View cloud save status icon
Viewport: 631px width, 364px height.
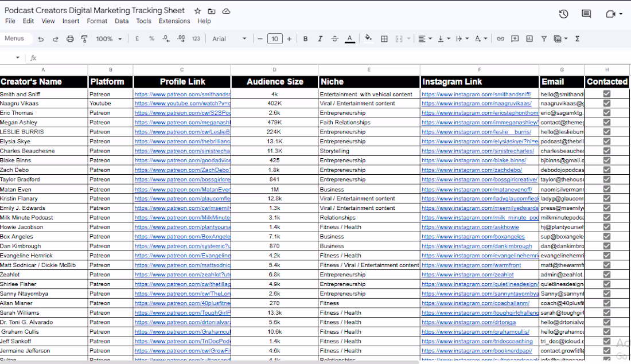(226, 11)
